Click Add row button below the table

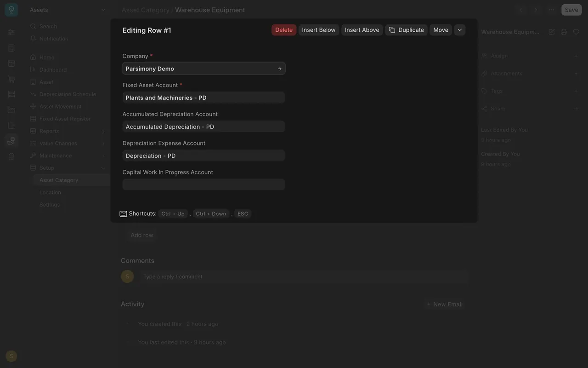(x=142, y=235)
